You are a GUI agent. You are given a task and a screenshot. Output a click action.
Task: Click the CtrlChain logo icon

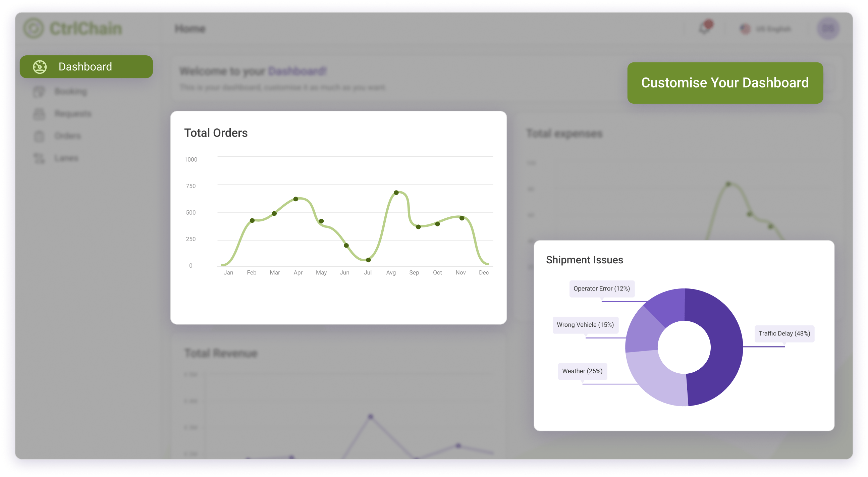[x=33, y=28]
